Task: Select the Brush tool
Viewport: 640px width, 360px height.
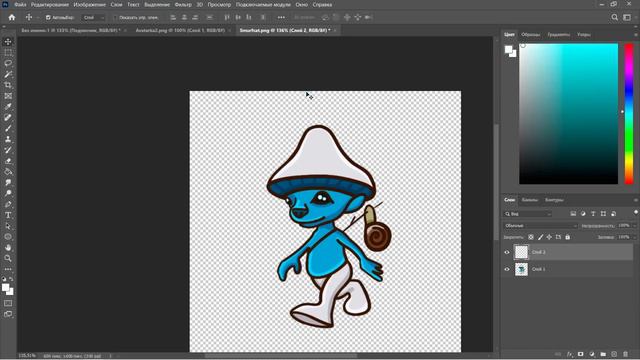Action: click(x=8, y=128)
